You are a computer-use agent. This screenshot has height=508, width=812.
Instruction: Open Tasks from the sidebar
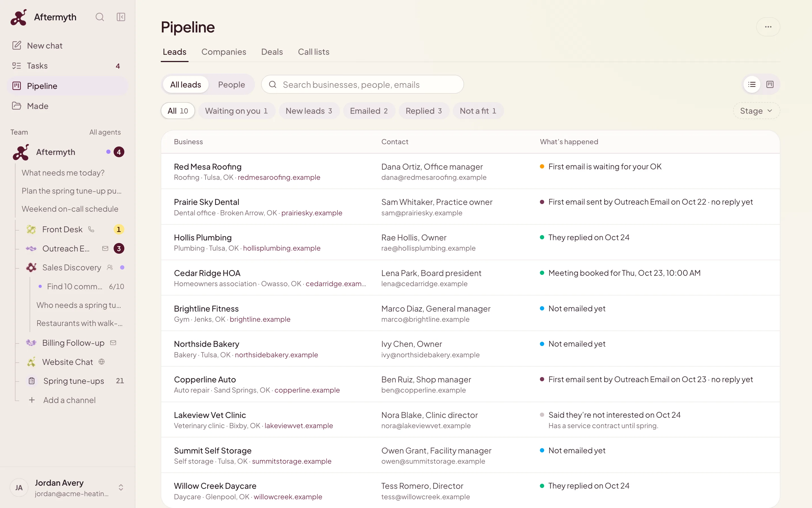(x=67, y=66)
